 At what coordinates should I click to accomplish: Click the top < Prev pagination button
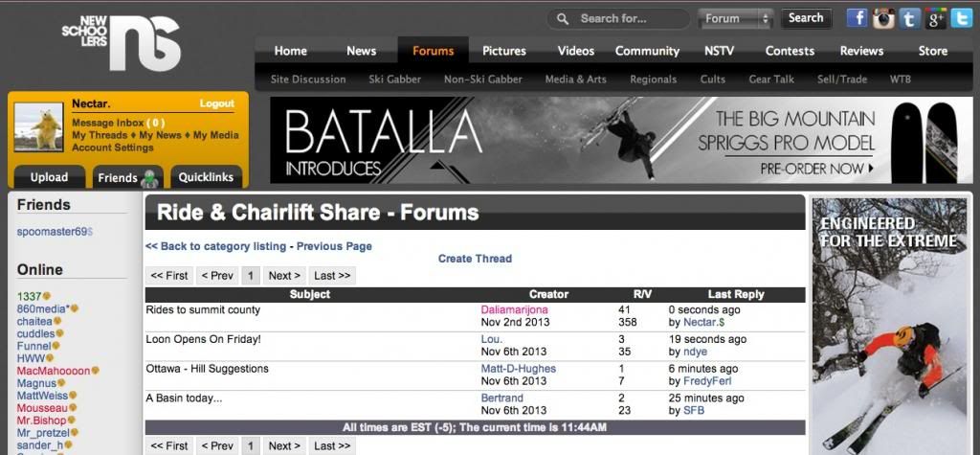(217, 275)
